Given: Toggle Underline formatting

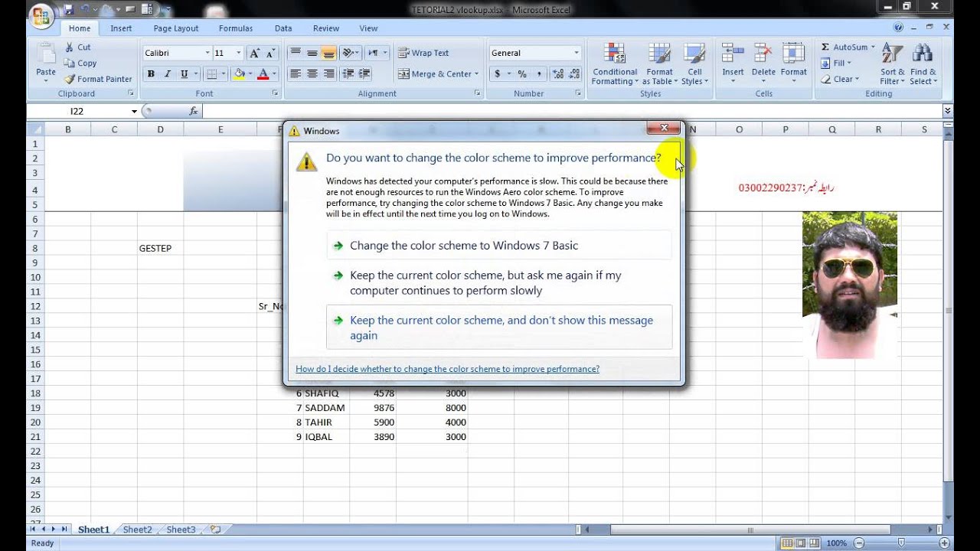Looking at the screenshot, I should (184, 74).
